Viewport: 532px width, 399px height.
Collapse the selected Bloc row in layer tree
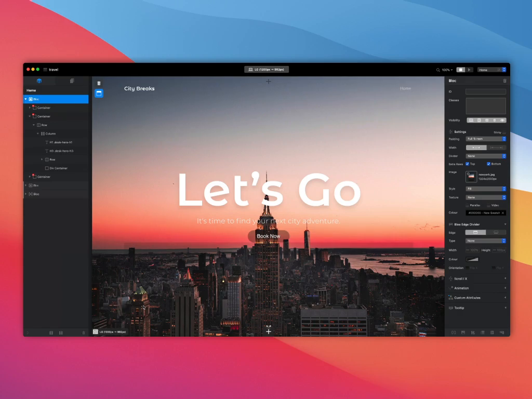click(x=26, y=99)
